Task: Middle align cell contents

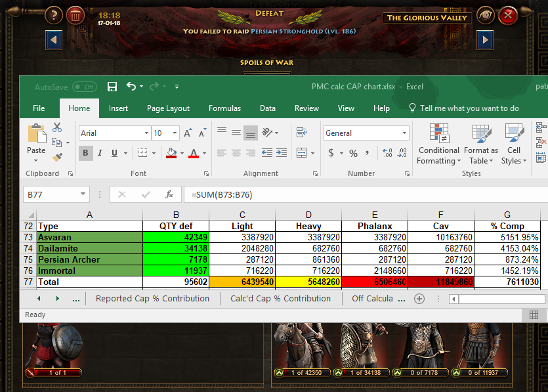Action: point(236,133)
